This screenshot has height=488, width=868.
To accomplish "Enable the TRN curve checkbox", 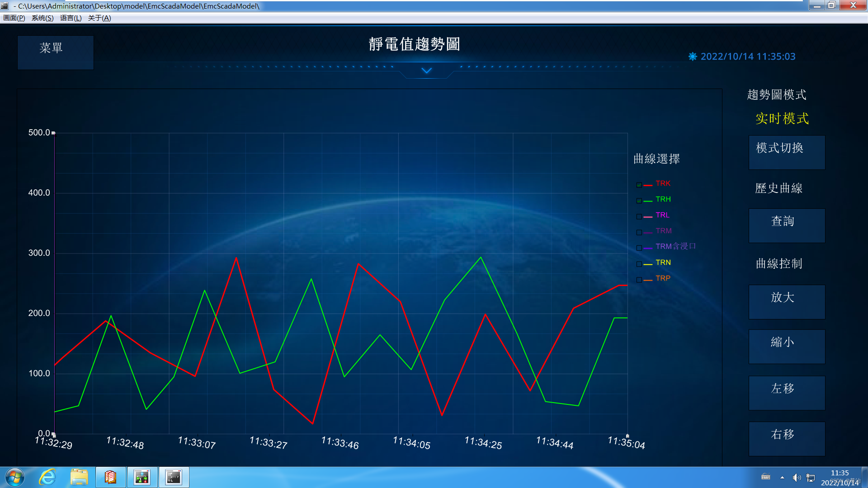I will [639, 264].
